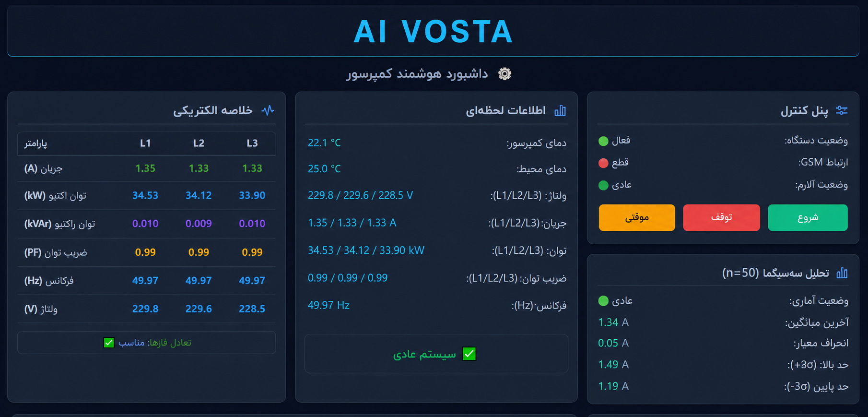This screenshot has height=417, width=868.
Task: Click the L1 voltage value 229.8 in table
Action: [x=145, y=309]
